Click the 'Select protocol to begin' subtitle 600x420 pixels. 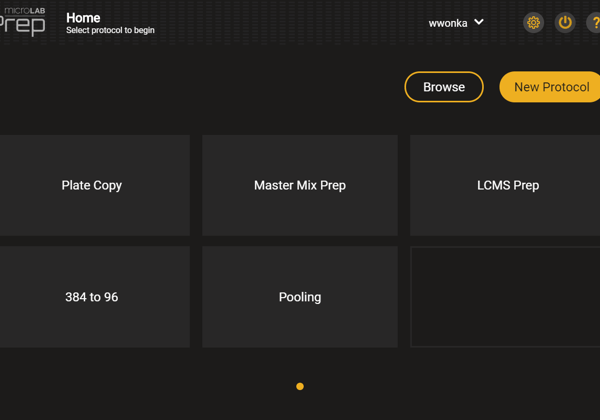110,30
